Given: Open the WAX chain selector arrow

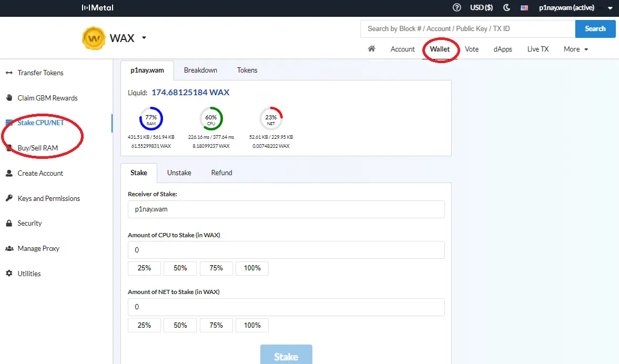Looking at the screenshot, I should click(144, 38).
